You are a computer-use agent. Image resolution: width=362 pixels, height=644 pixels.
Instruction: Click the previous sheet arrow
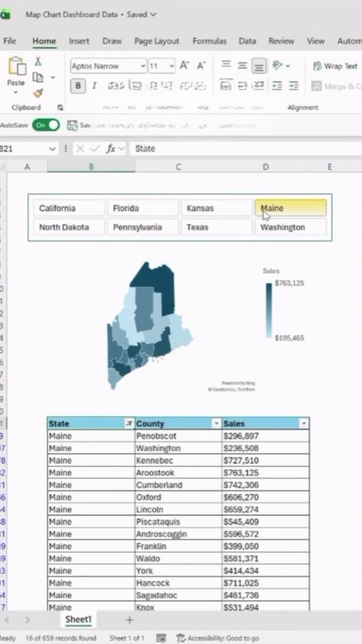(7, 620)
